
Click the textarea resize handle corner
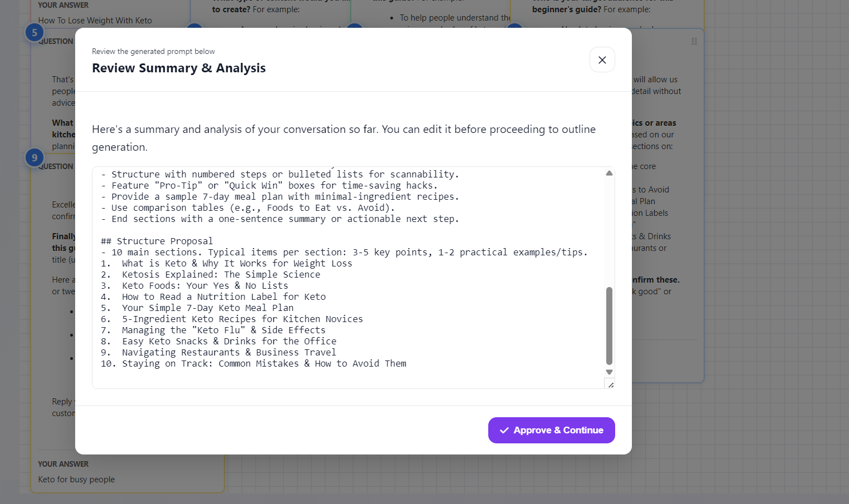coord(611,384)
